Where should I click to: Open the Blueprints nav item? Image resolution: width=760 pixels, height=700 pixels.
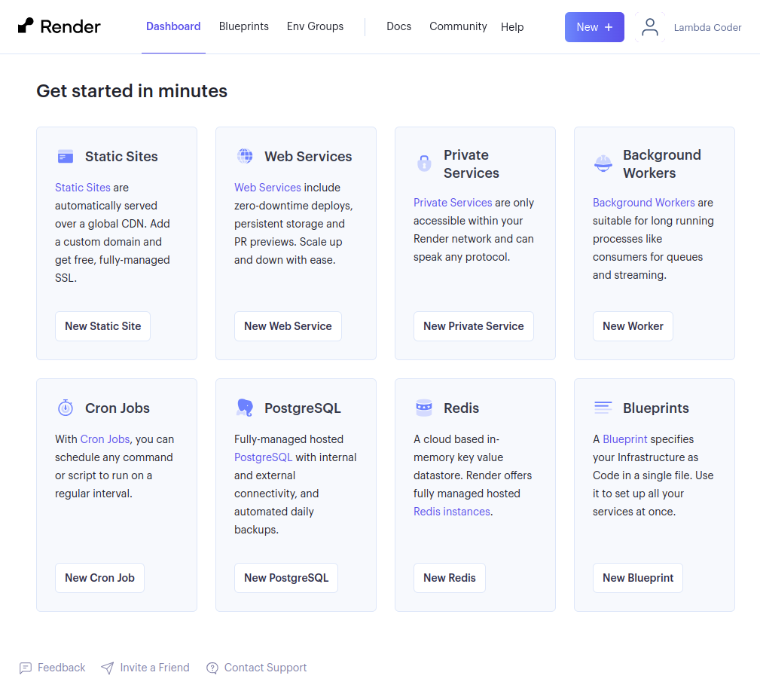pyautogui.click(x=244, y=26)
